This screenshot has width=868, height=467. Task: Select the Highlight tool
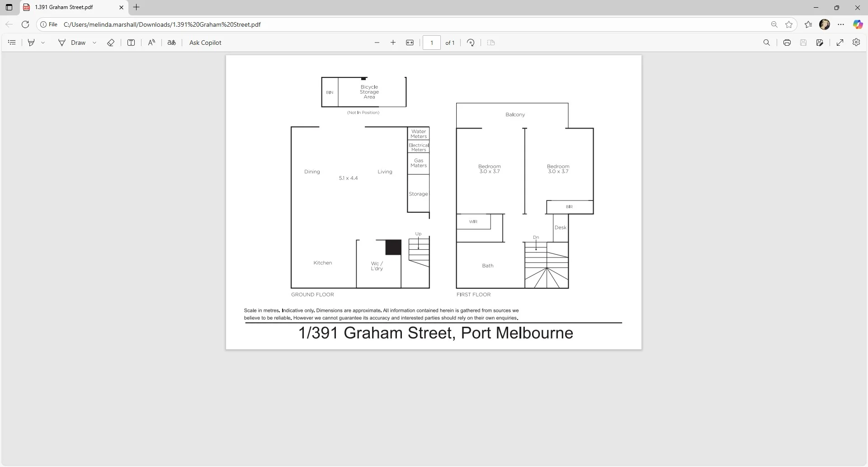click(x=30, y=43)
